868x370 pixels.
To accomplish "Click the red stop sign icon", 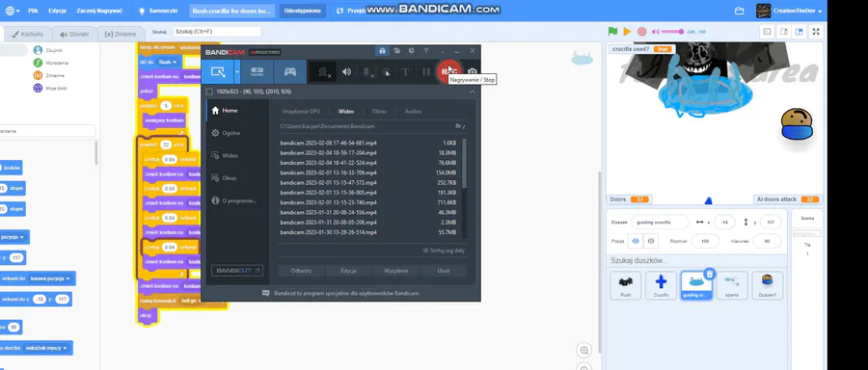I will tap(641, 32).
